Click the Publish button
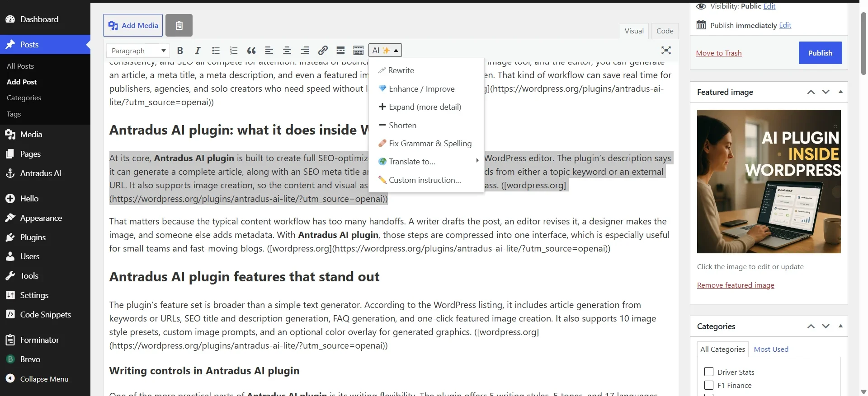 click(x=820, y=53)
